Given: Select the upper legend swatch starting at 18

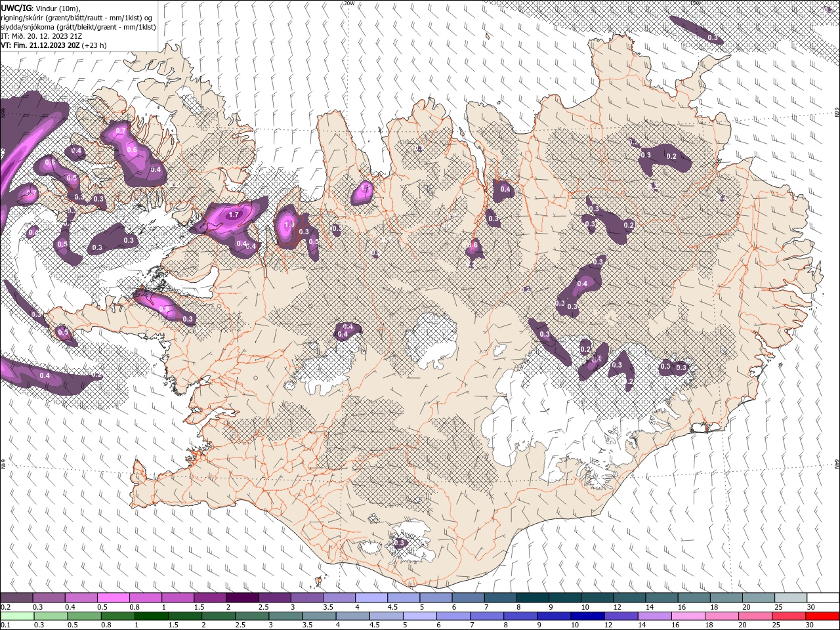Looking at the screenshot, I should point(726,598).
